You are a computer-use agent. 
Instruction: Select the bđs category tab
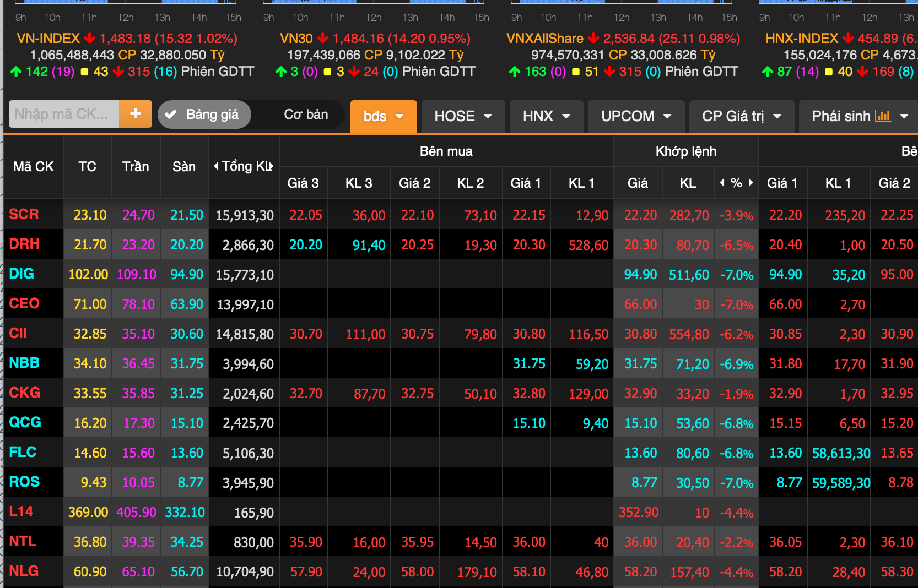[x=383, y=116]
